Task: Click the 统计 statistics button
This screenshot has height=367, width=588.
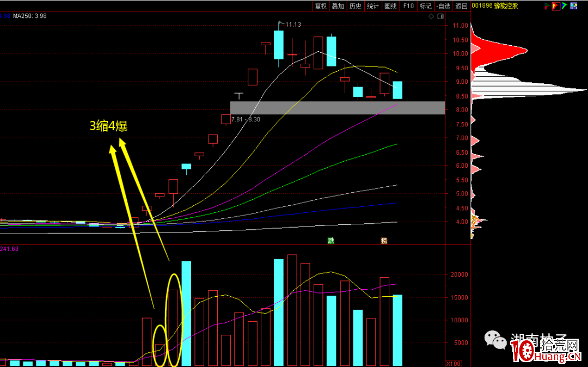Action: 372,6
